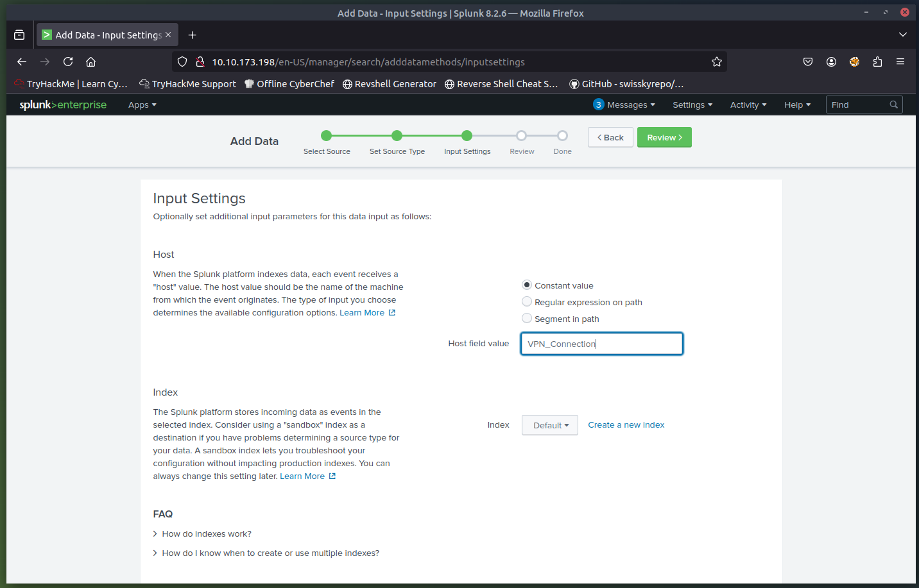Click the Select Source step circle

pos(326,135)
